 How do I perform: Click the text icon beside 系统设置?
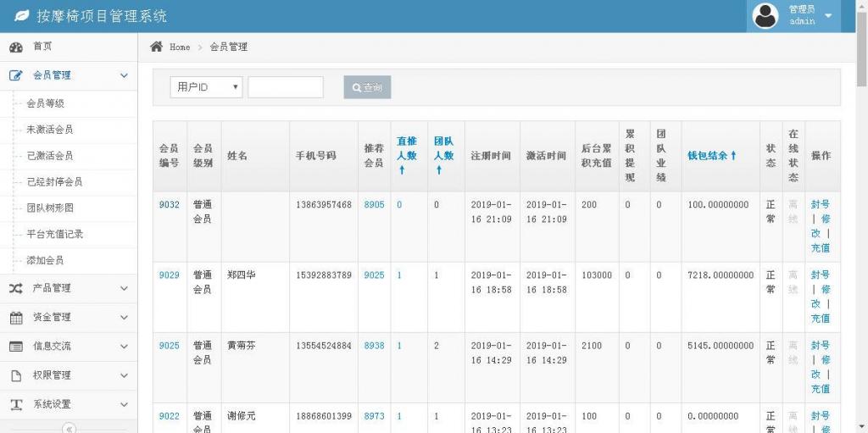pos(15,405)
